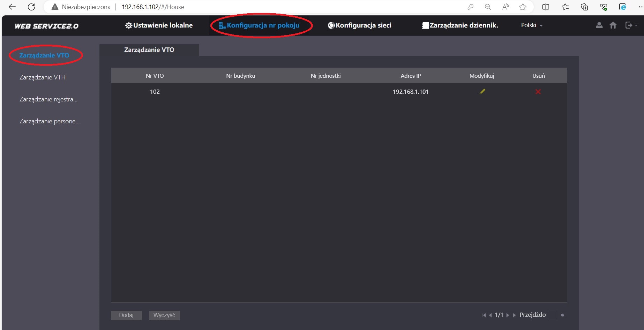Viewport: 644px width, 330px height.
Task: Open the Polski language dropdown
Action: [x=532, y=25]
